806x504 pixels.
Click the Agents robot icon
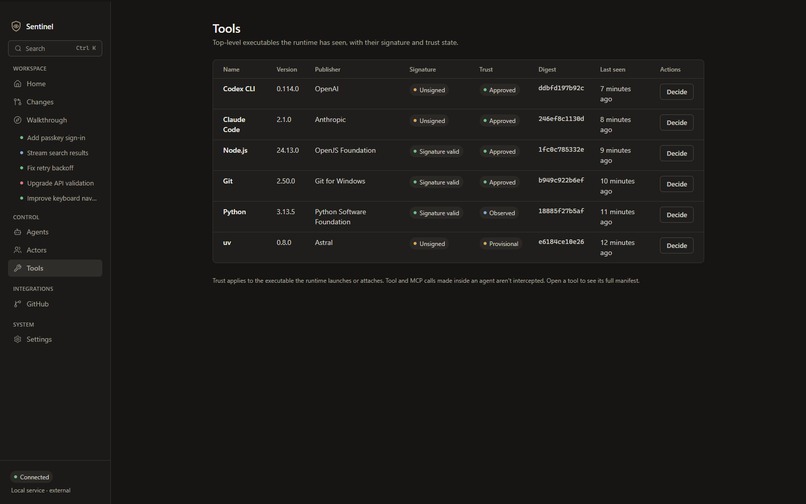[17, 232]
